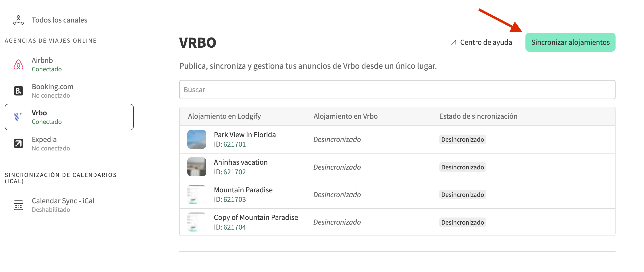Click the Vrbo logo icon
This screenshot has width=644, height=272.
pyautogui.click(x=18, y=117)
